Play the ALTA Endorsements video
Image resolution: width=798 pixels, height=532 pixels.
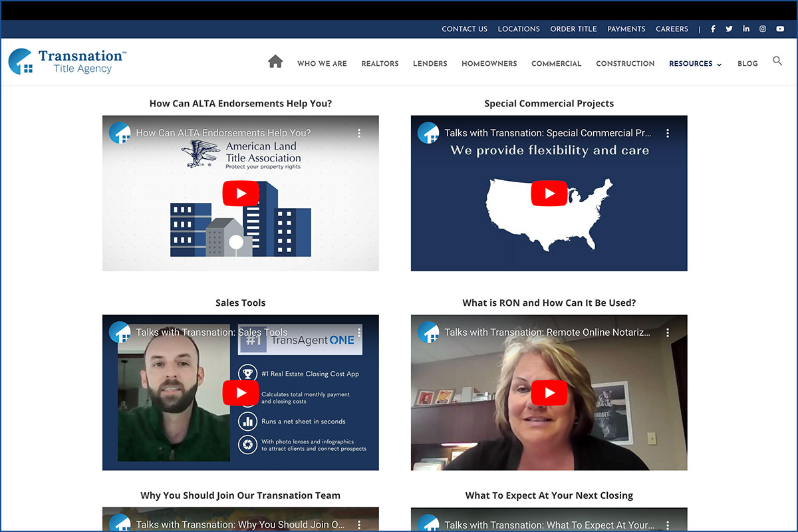(240, 194)
